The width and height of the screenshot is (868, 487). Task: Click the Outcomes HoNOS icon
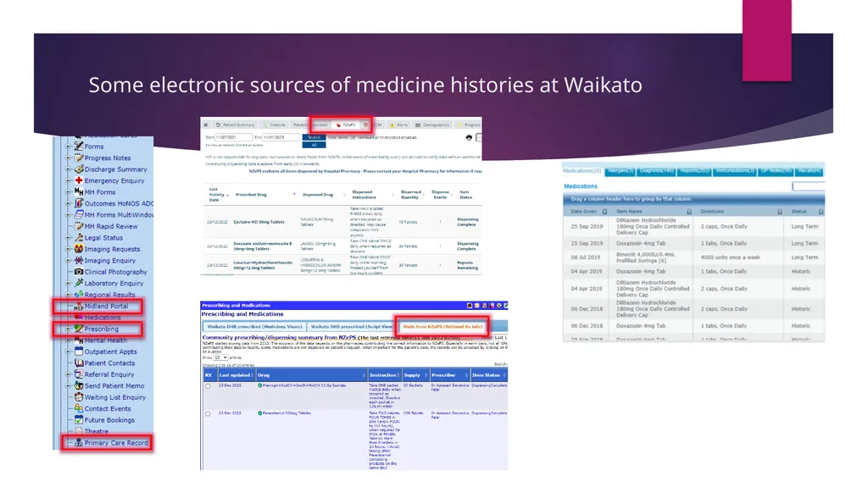click(79, 203)
